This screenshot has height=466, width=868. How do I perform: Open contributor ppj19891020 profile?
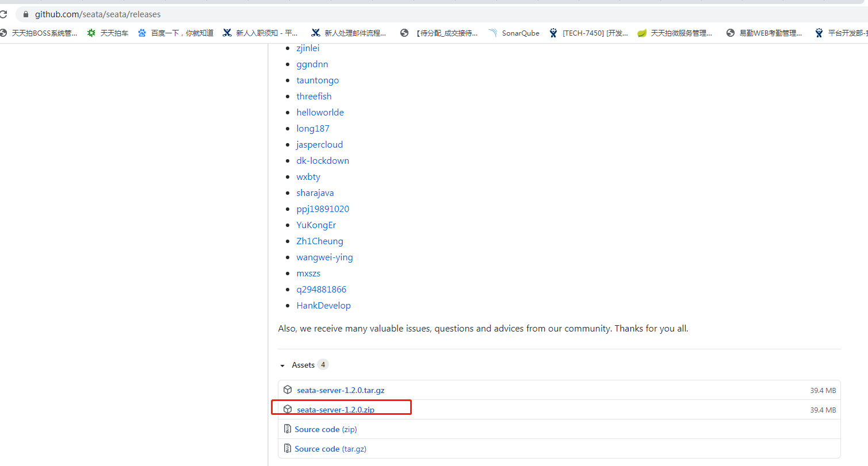pyautogui.click(x=323, y=209)
